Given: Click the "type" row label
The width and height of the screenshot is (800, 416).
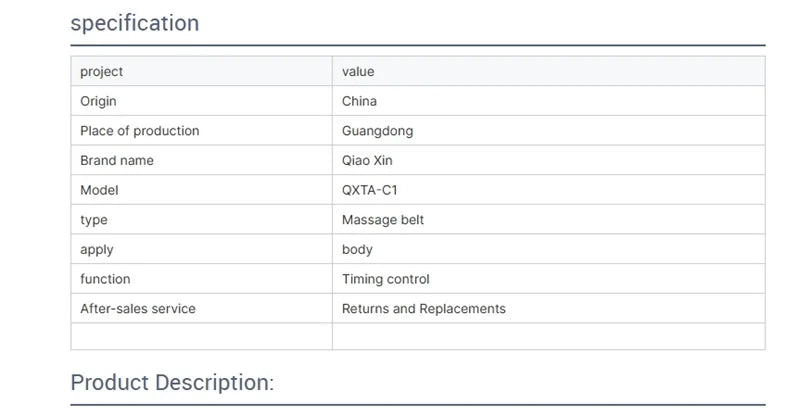Looking at the screenshot, I should pos(94,220).
